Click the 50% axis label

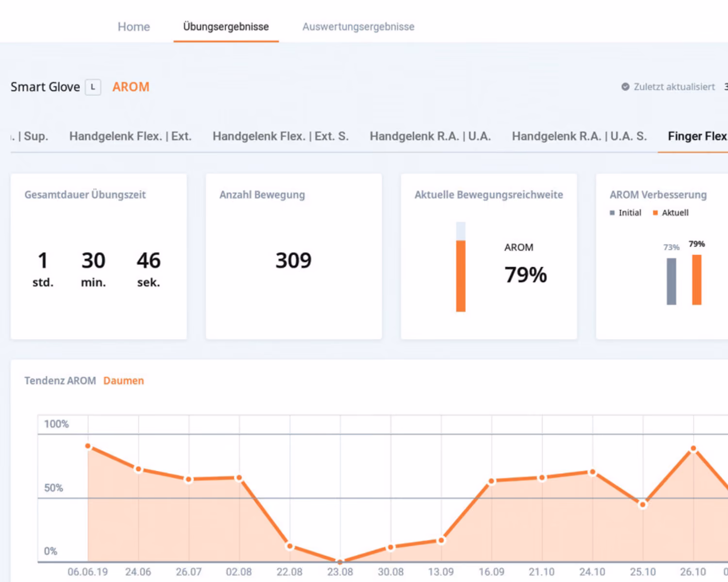pos(54,488)
